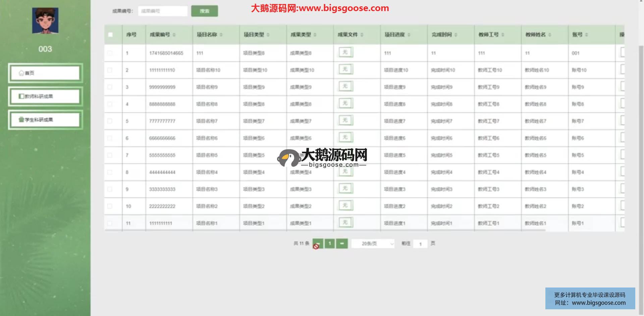Viewport: 644px width, 316px height.
Task: Click the sort icon beside 成果编号 column header
Action: 174,35
